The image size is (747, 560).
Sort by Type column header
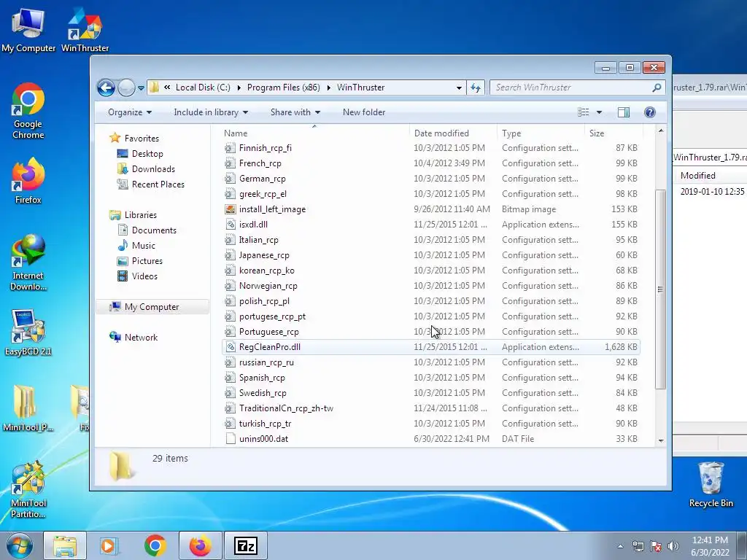click(541, 133)
